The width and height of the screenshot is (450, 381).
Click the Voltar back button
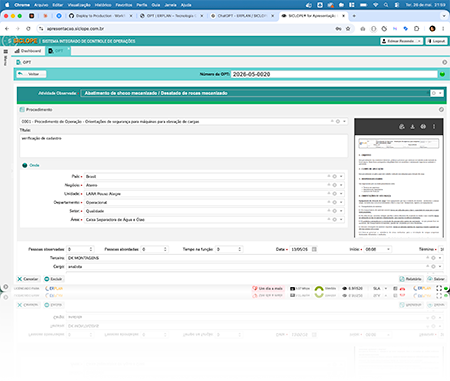click(32, 74)
